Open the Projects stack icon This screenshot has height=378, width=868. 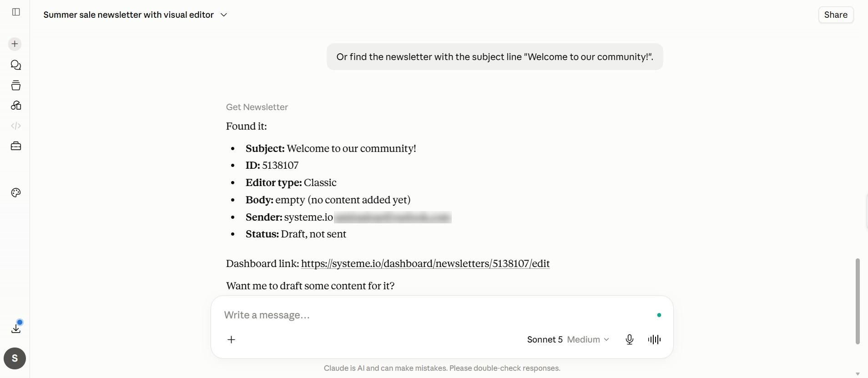16,86
